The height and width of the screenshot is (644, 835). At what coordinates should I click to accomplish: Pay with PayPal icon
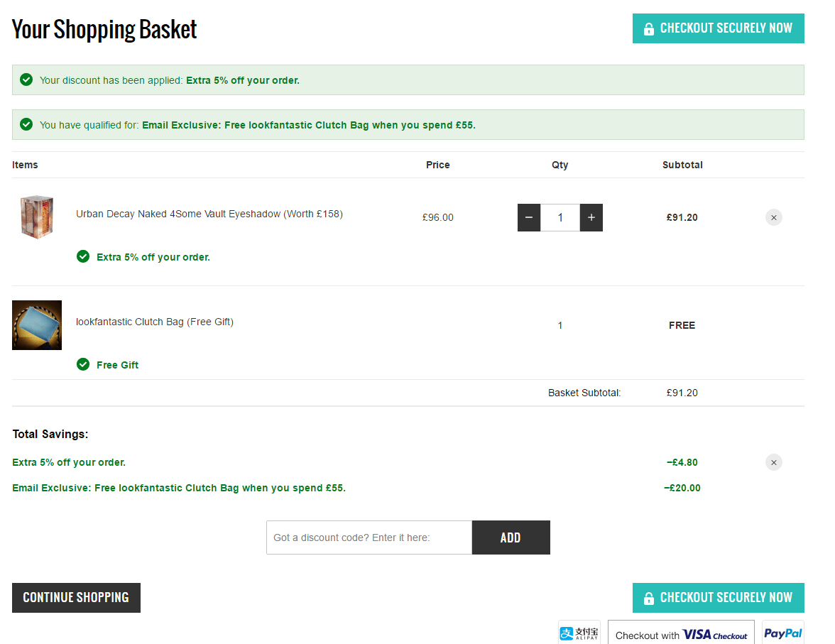[782, 633]
